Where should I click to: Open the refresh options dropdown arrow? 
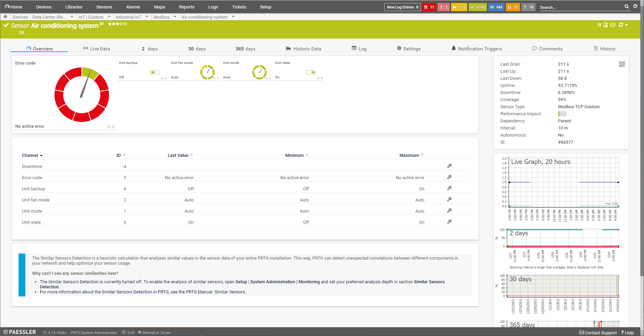pos(626,25)
